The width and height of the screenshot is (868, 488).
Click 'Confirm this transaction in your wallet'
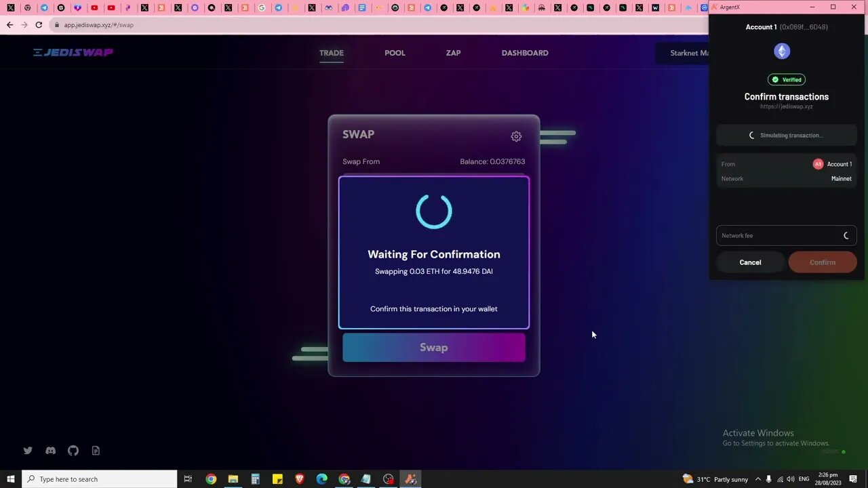click(x=434, y=308)
